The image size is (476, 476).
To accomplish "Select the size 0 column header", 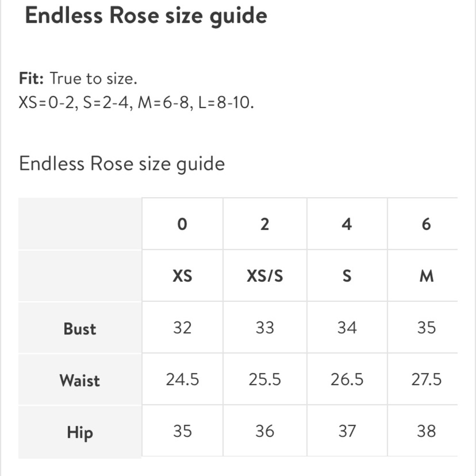I will pos(182,224).
